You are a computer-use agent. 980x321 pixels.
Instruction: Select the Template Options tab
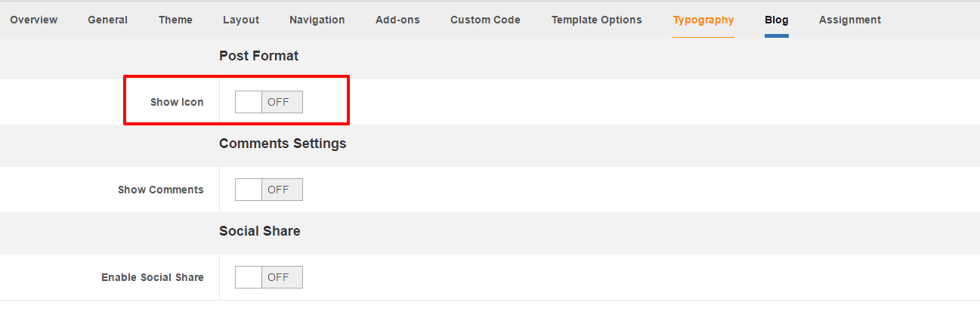[596, 20]
